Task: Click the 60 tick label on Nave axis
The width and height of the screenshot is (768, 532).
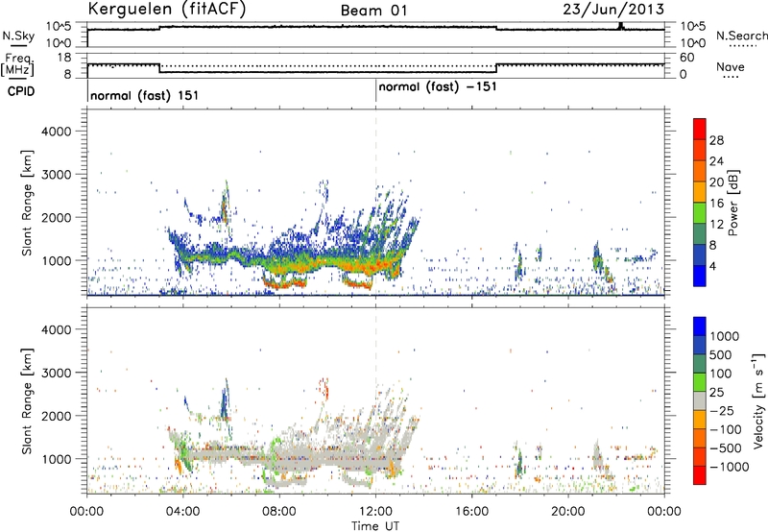Action: (687, 58)
